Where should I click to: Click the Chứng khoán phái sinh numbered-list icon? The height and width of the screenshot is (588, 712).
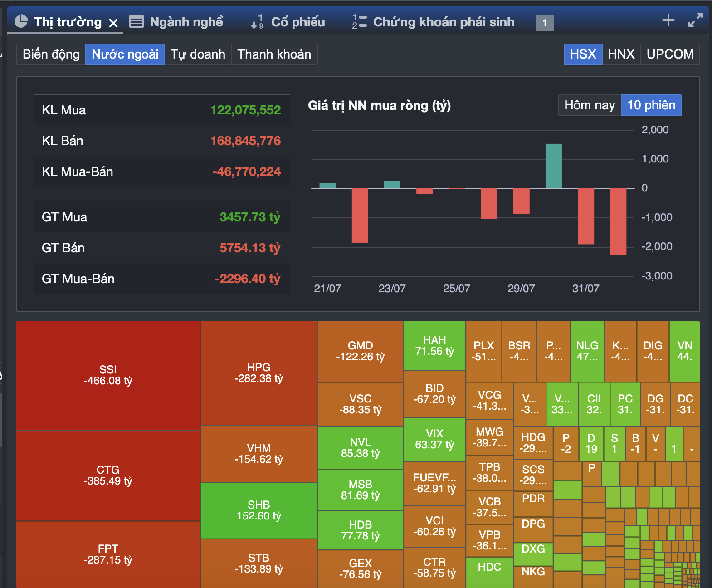click(x=359, y=22)
